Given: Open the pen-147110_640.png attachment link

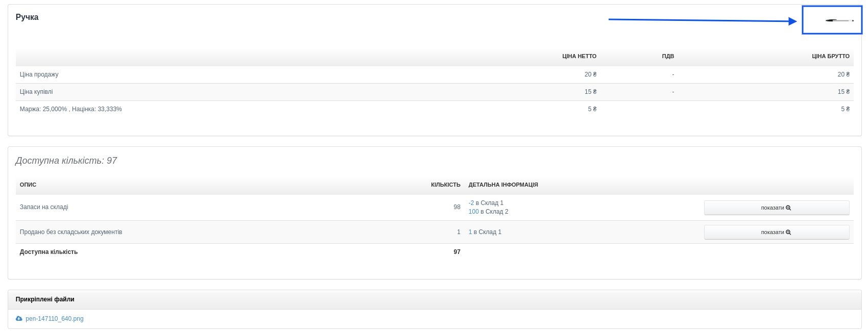Looking at the screenshot, I should [55, 319].
